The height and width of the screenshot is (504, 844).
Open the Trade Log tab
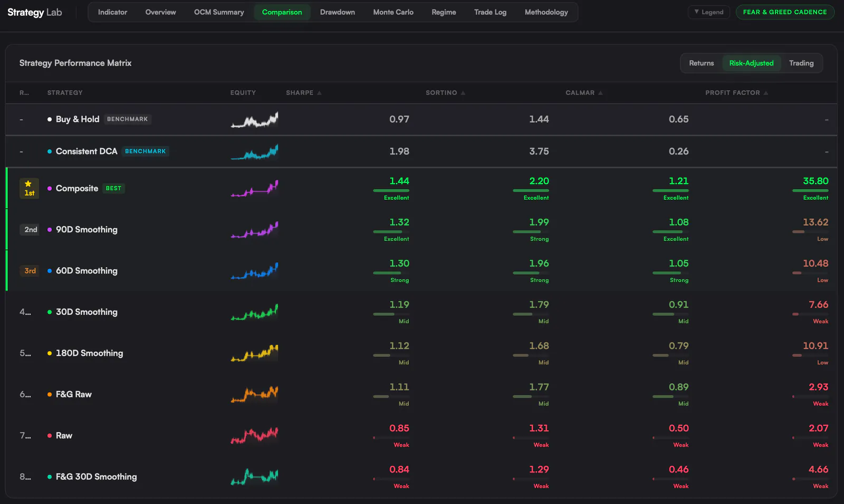tap(490, 12)
